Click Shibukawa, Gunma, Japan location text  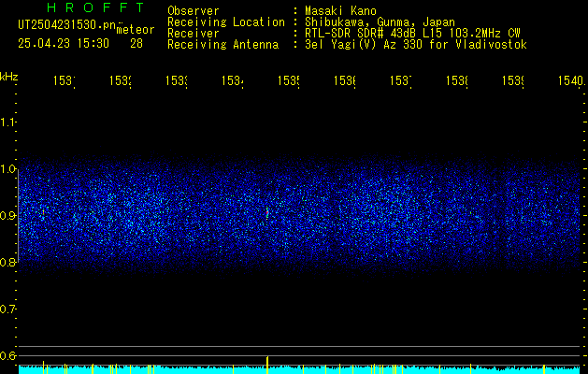[380, 22]
